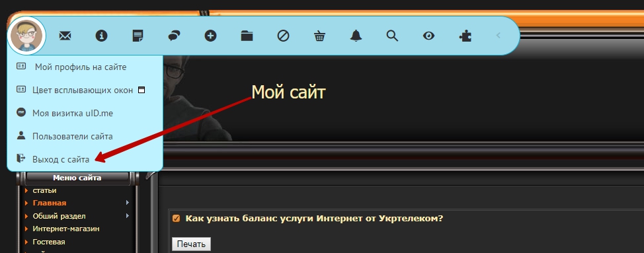Click the info circle icon
The height and width of the screenshot is (253, 644).
[101, 36]
